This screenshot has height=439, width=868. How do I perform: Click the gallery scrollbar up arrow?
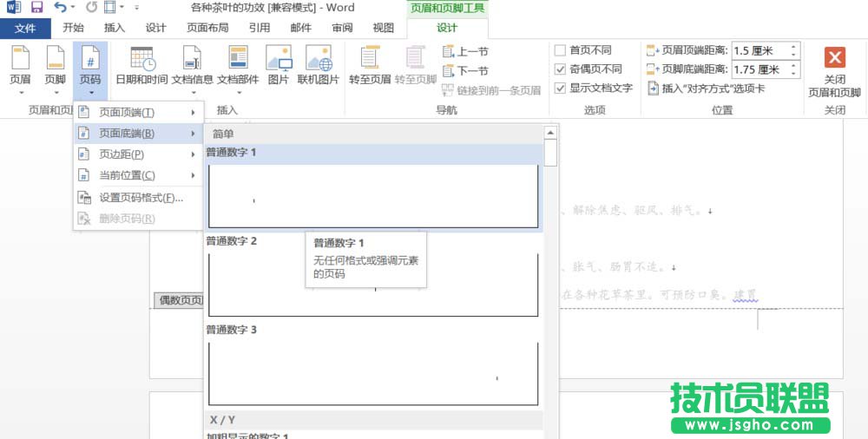[550, 133]
